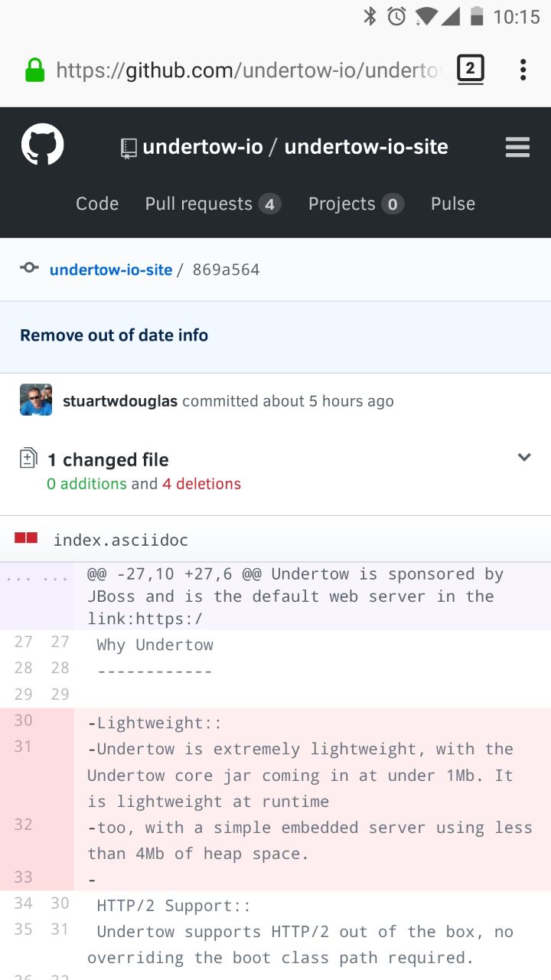The image size is (551, 980).
Task: Open the Code tab
Action: point(97,204)
